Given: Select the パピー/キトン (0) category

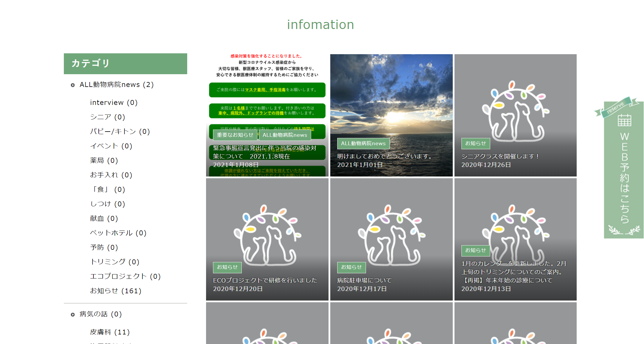Looking at the screenshot, I should [120, 132].
